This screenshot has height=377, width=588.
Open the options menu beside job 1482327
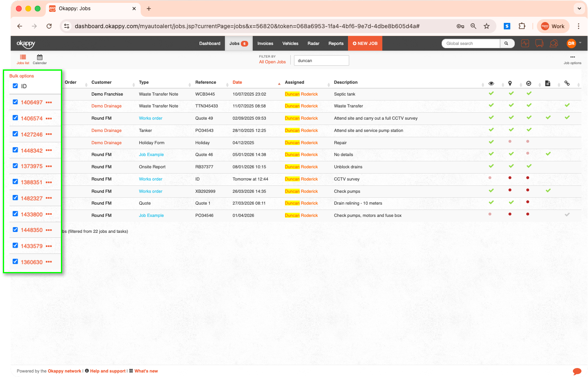click(49, 198)
